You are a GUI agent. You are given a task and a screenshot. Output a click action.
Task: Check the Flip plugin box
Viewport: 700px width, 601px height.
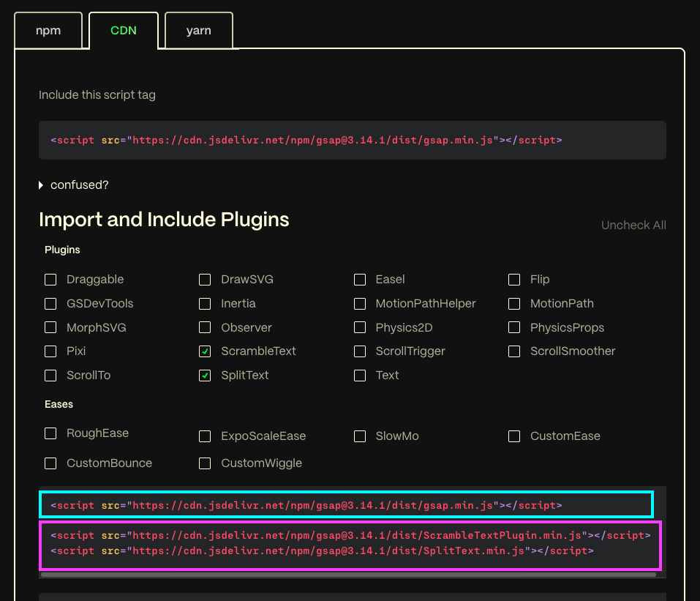[x=515, y=280]
